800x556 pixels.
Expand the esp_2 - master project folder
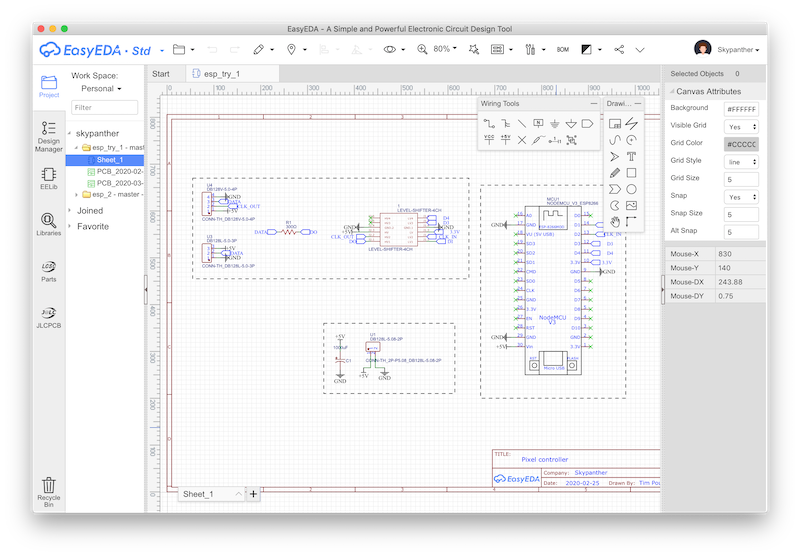(x=77, y=194)
